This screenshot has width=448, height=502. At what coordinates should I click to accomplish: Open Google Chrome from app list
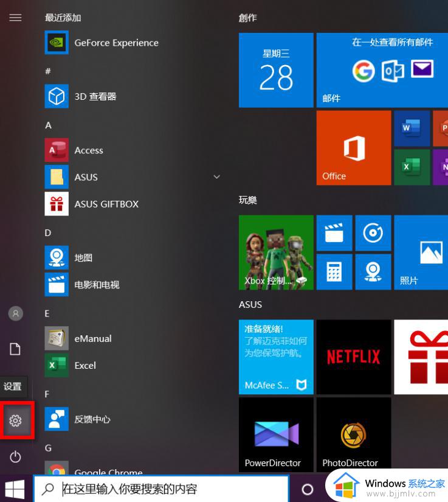click(x=133, y=468)
